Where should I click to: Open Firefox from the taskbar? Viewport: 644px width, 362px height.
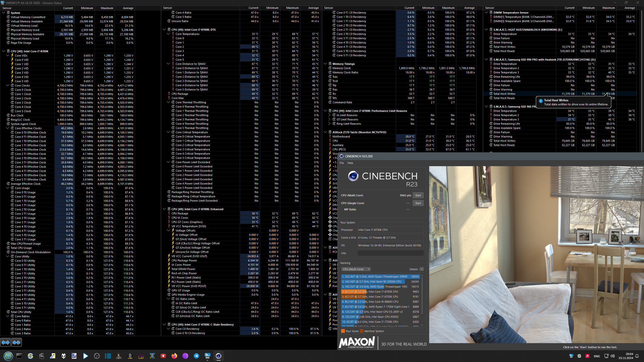point(174,356)
